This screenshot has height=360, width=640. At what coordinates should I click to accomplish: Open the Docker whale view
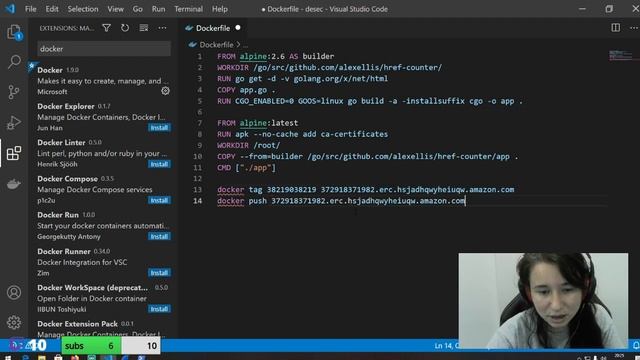click(x=14, y=184)
